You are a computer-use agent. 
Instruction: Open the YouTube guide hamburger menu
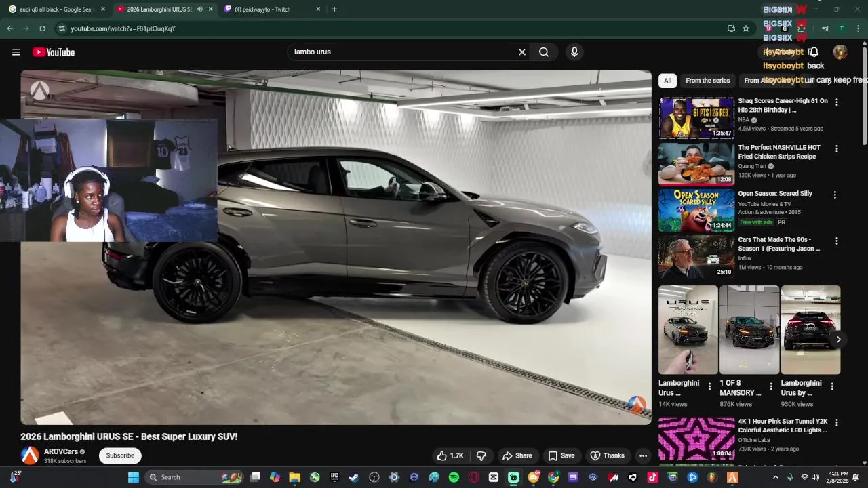(x=16, y=52)
